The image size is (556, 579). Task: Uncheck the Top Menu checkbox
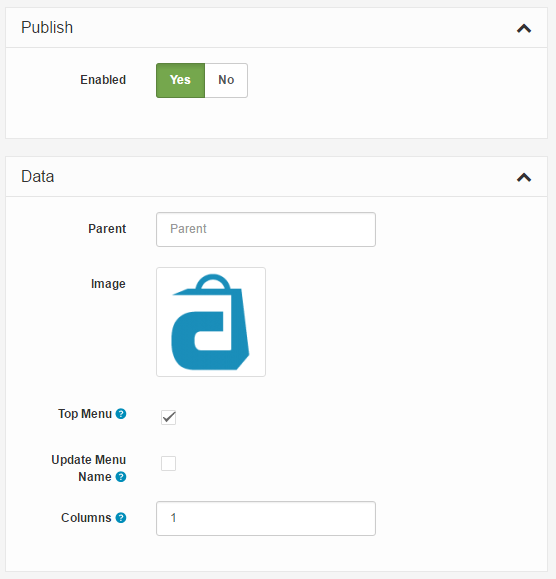tap(168, 417)
